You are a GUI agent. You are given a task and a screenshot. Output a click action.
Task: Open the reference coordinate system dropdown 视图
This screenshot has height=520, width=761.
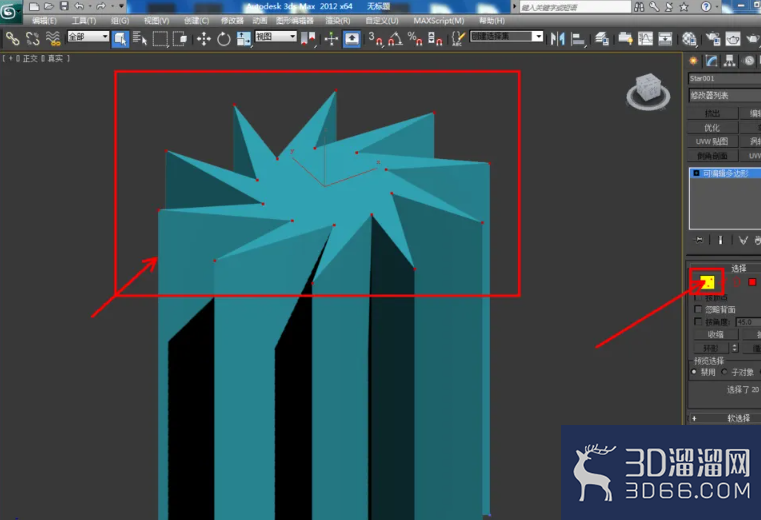[x=276, y=36]
